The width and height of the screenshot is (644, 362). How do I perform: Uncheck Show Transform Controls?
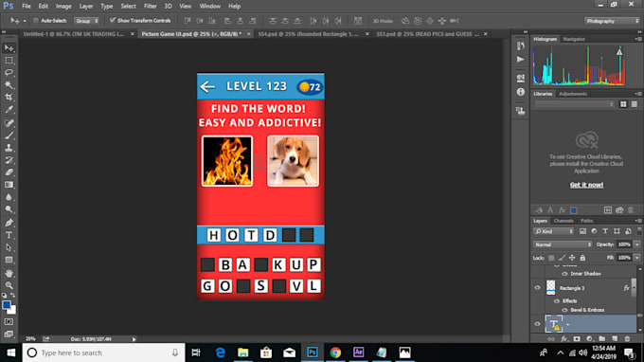coord(113,20)
